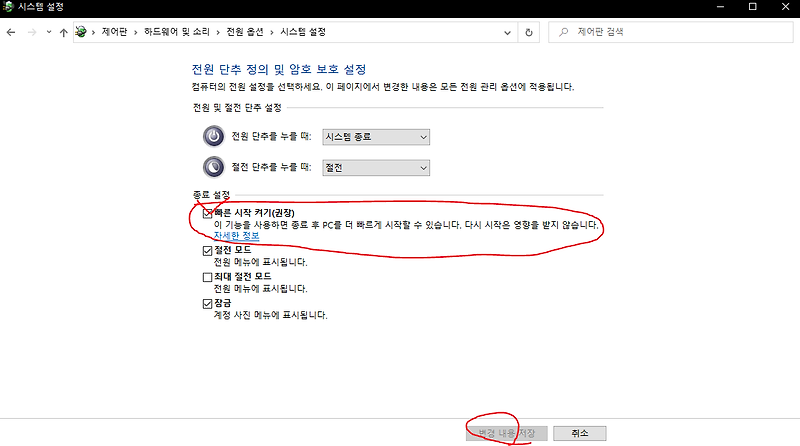Maximize the 시스템 설정 window
This screenshot has width=800, height=446.
coord(753,7)
